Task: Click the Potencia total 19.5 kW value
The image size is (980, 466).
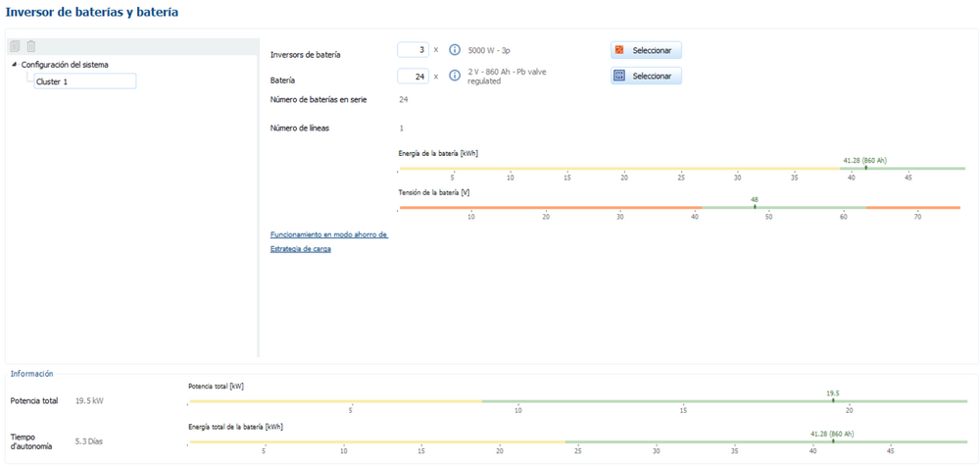Action: 90,401
